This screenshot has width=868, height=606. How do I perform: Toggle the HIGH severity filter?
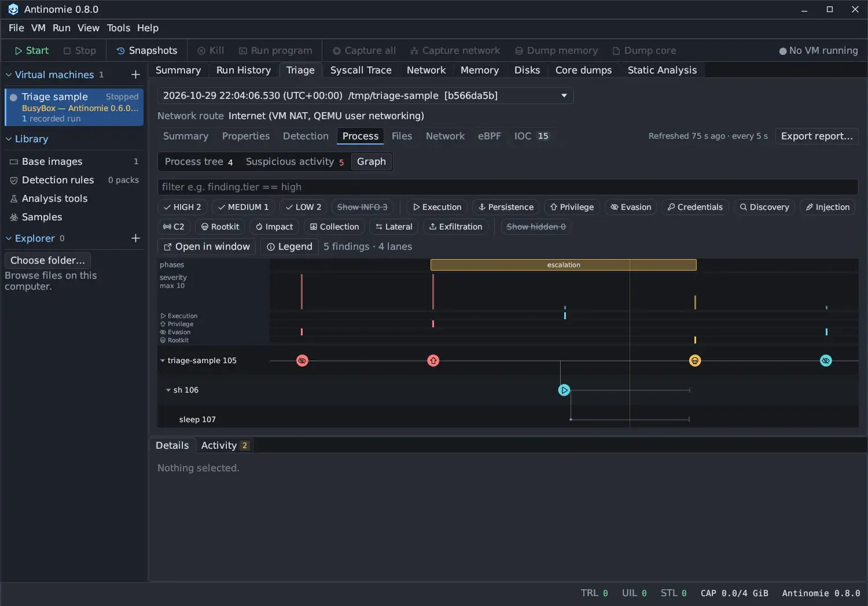click(x=182, y=207)
